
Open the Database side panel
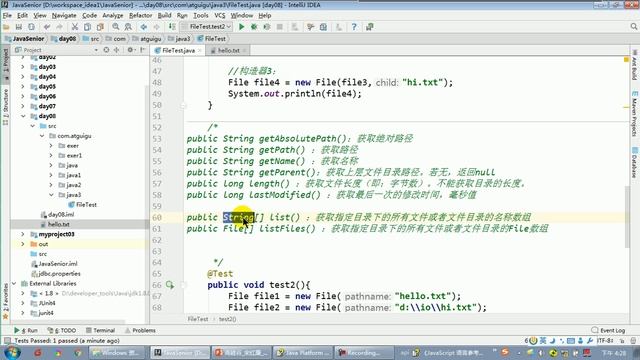coord(634,162)
